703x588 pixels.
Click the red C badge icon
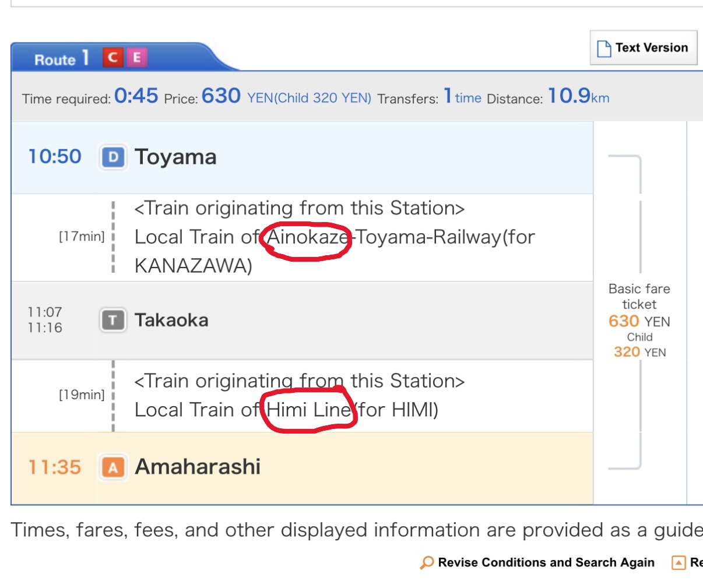point(113,57)
